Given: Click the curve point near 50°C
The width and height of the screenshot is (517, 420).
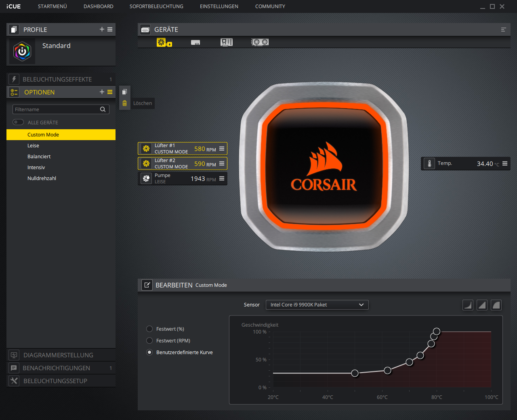Looking at the screenshot, I should tap(355, 373).
